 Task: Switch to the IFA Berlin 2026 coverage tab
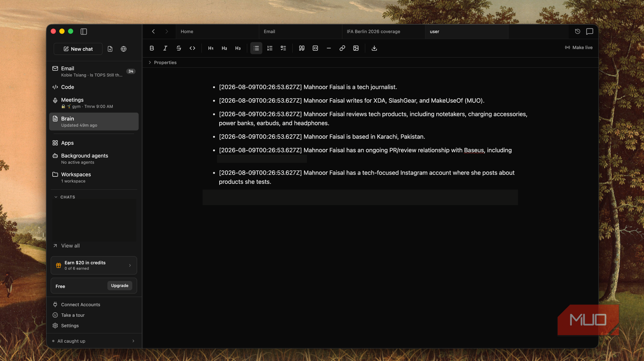(384, 32)
